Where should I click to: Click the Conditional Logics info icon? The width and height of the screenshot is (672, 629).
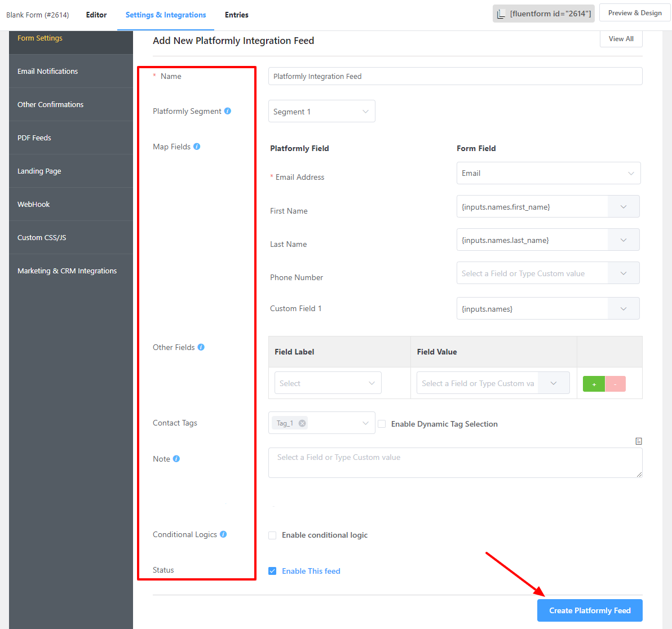(x=223, y=534)
